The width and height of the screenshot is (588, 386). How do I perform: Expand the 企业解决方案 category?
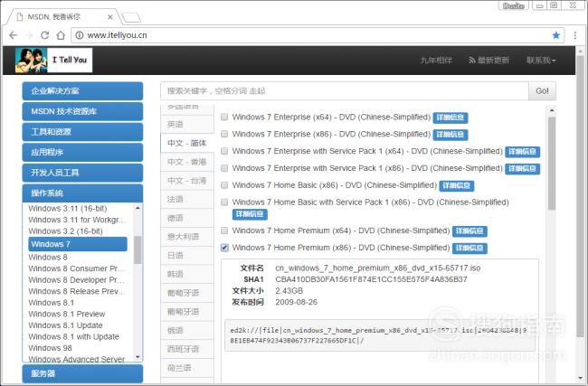82,91
